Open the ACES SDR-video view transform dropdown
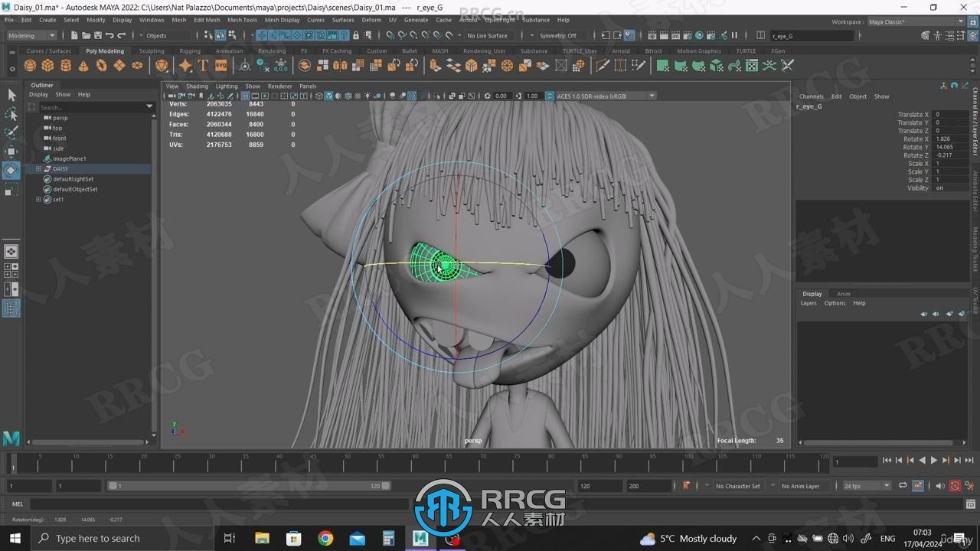The image size is (980, 551). (606, 96)
